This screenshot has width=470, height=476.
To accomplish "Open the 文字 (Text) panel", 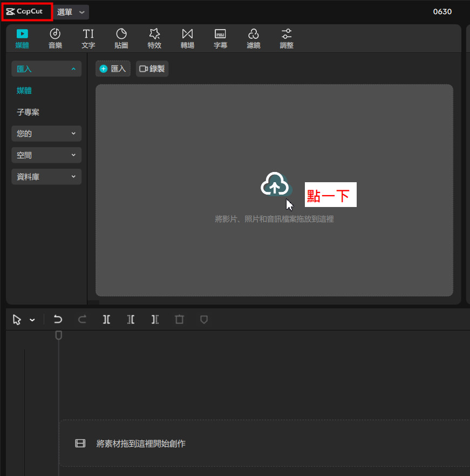I will pos(88,39).
